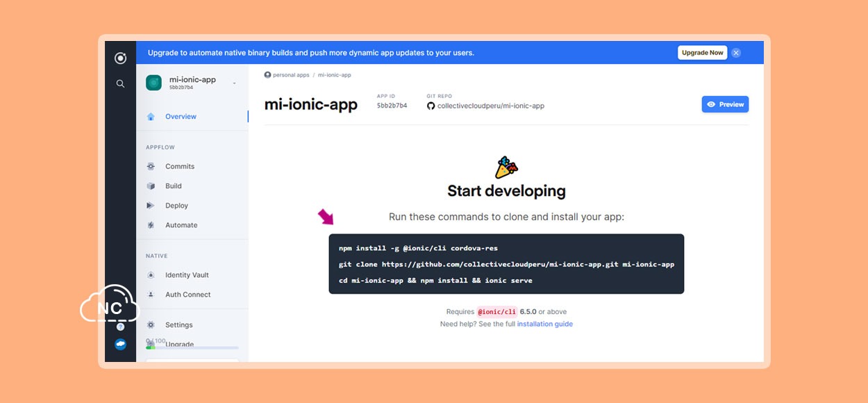Click the mi-ionic-app breadcrumb

[x=335, y=75]
